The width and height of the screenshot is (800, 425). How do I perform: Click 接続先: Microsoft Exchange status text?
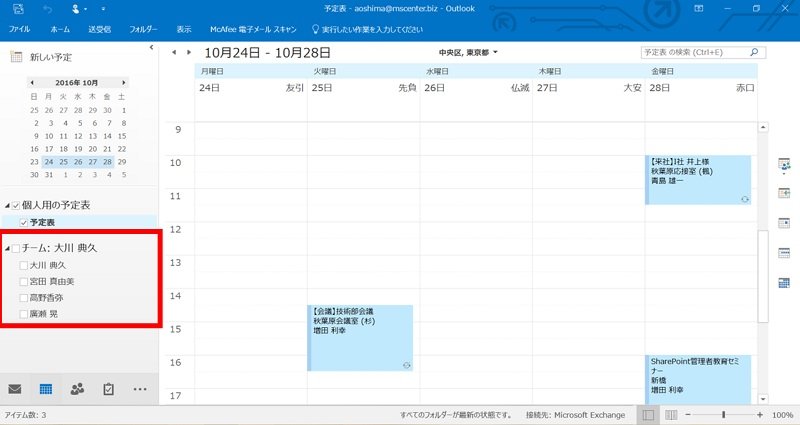(576, 415)
